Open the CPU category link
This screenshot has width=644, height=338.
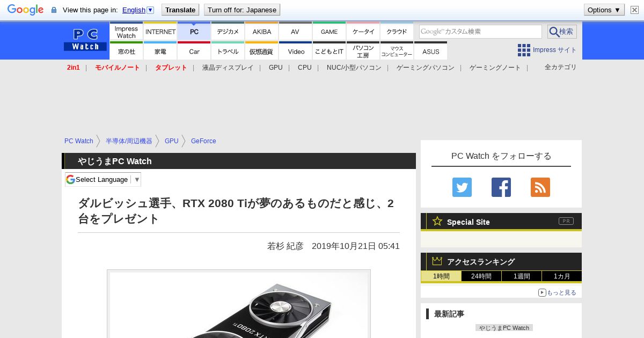click(x=305, y=68)
